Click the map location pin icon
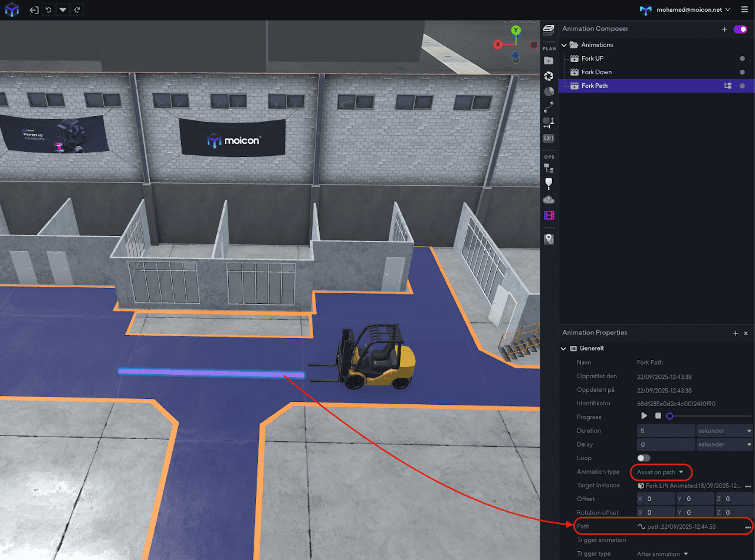Screen dimensions: 755x560 (549, 238)
